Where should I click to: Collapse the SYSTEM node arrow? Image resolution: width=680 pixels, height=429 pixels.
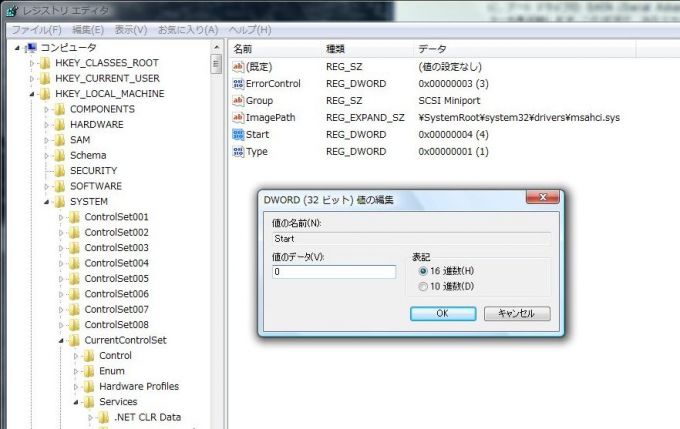pyautogui.click(x=46, y=202)
